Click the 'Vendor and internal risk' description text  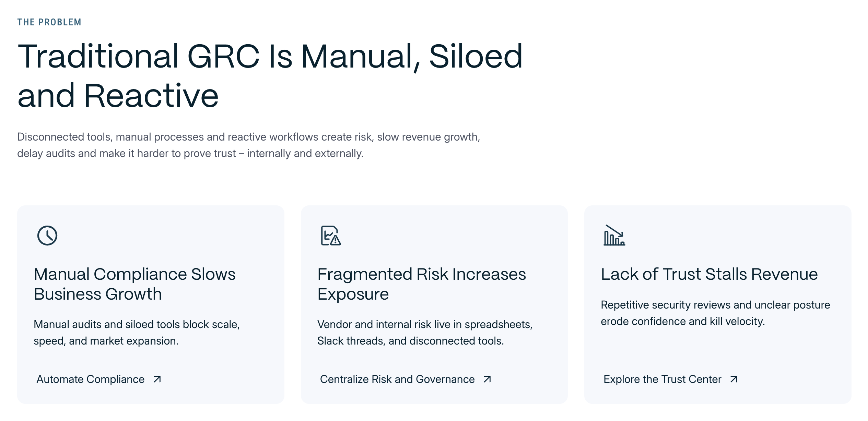425,332
